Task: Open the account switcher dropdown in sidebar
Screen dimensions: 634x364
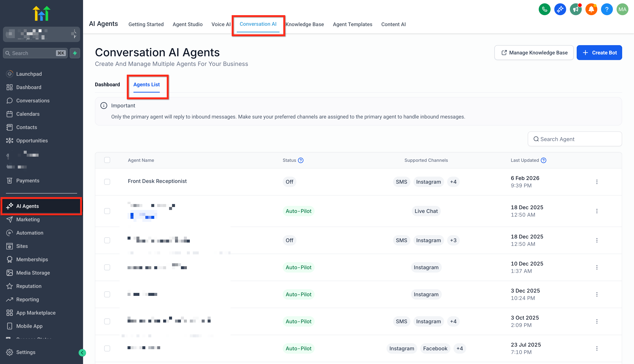Action: [x=42, y=34]
